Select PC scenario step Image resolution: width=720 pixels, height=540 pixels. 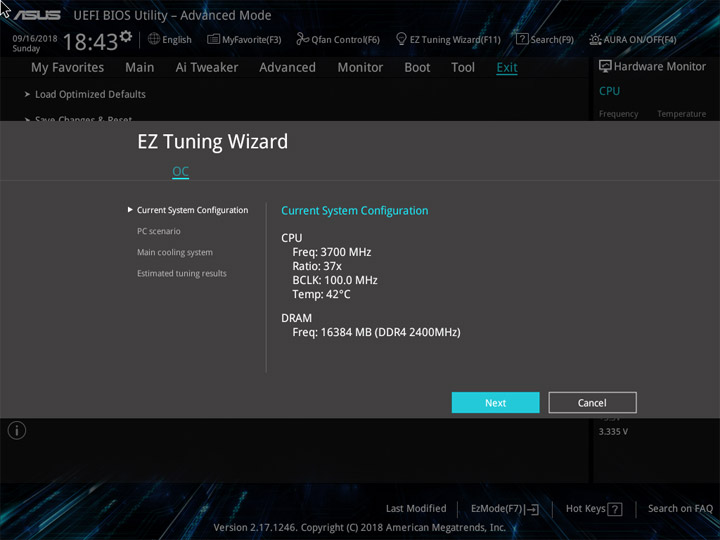click(x=158, y=231)
